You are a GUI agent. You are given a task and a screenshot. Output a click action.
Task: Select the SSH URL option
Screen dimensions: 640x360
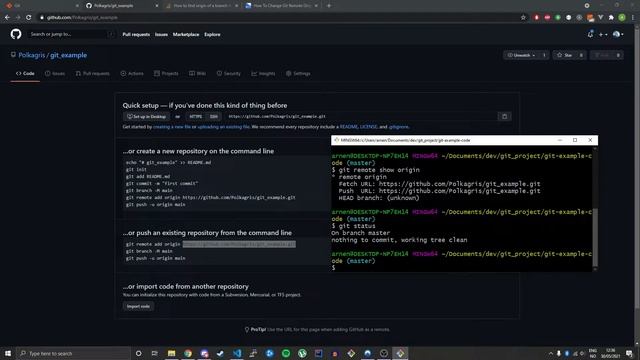(213, 117)
